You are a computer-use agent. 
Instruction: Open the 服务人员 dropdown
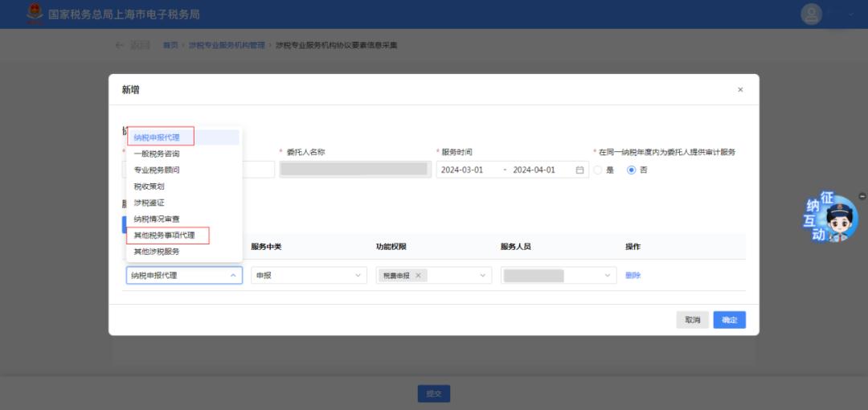pos(608,276)
